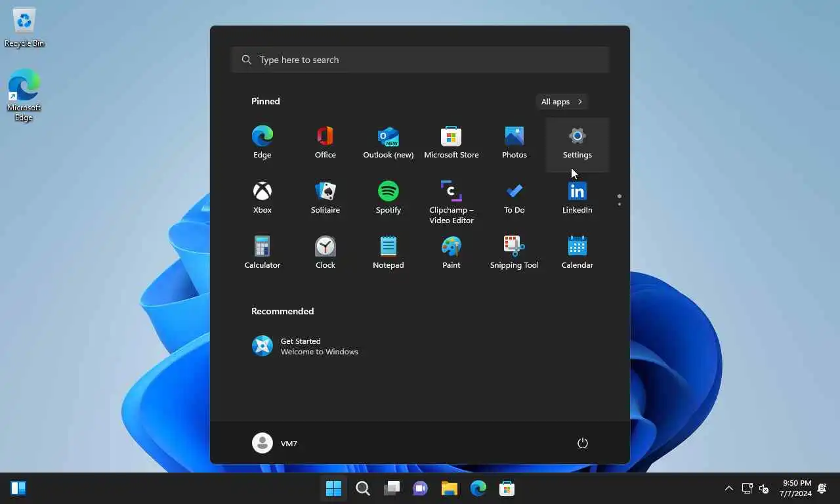Go to next page of pinned apps
840x504 pixels.
coord(619,204)
